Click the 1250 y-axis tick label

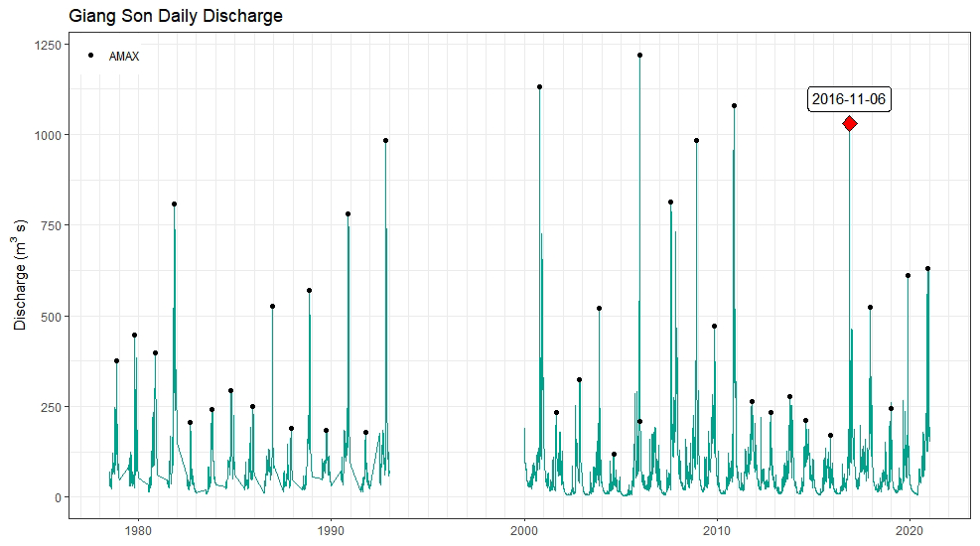tap(45, 45)
